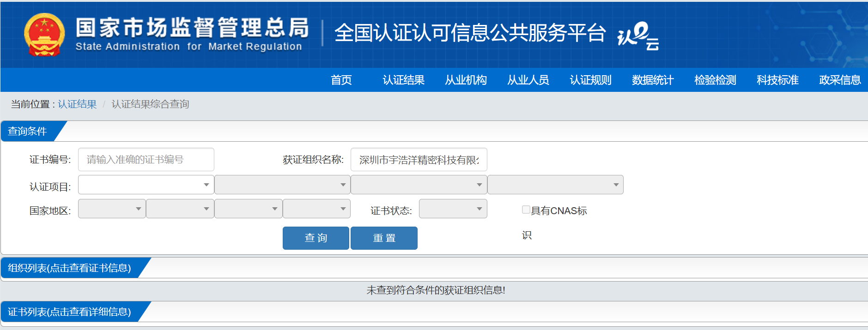Focus the 证书编号 input field

point(146,160)
